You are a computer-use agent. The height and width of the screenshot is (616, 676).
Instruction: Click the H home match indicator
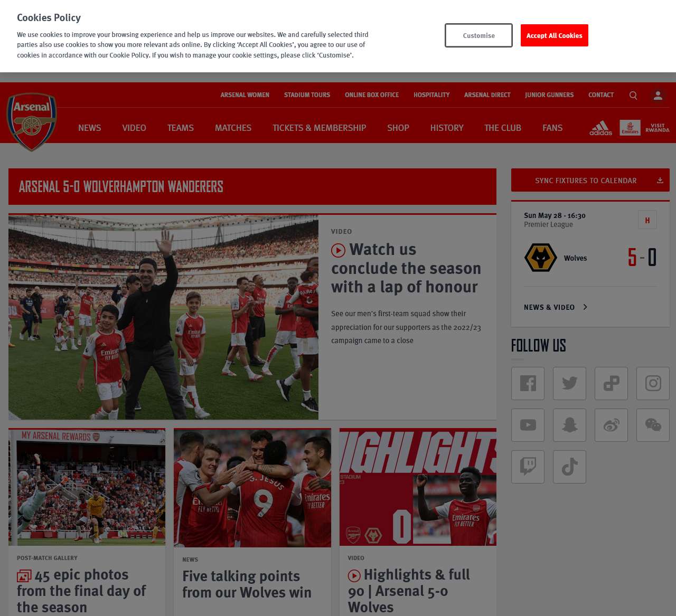(647, 220)
